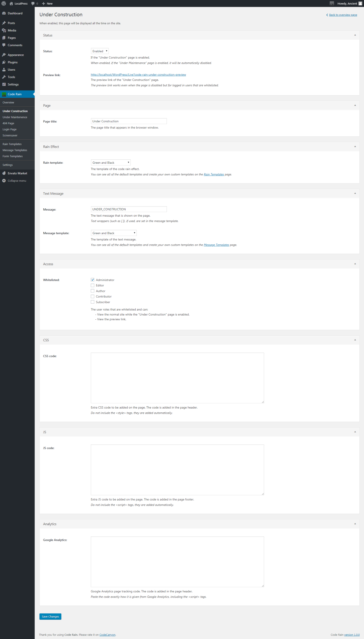Enable the Editor role checkbox

pos(92,285)
